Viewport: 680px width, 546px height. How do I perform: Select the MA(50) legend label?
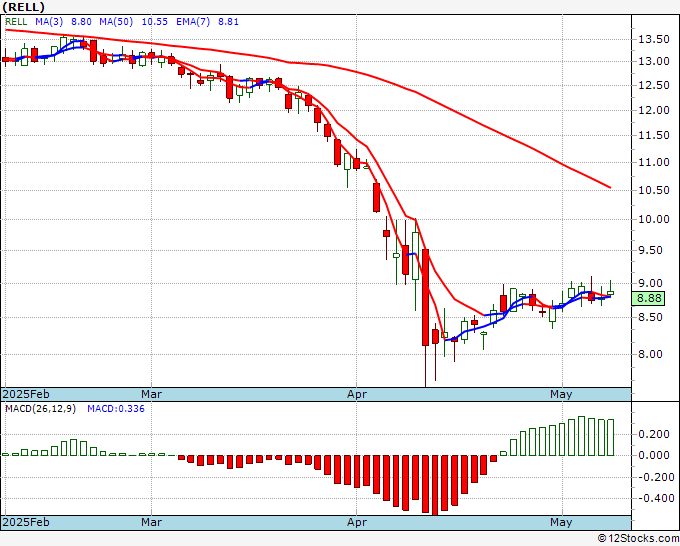pos(116,22)
